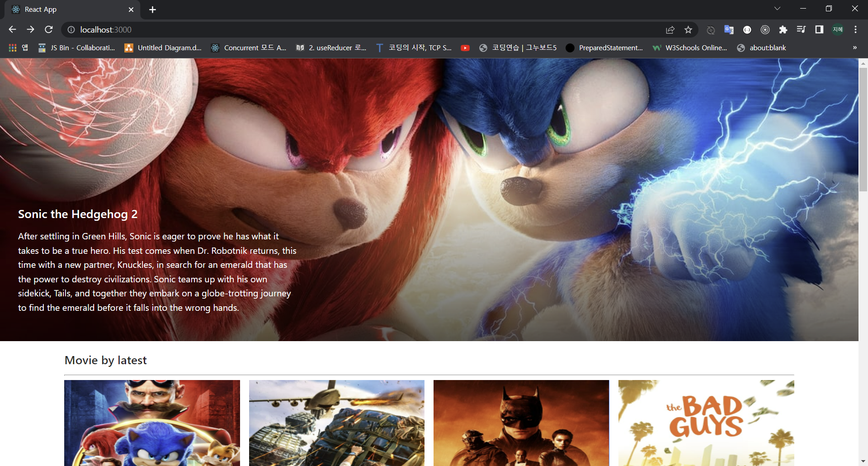Toggle the browser side panel

(x=819, y=29)
